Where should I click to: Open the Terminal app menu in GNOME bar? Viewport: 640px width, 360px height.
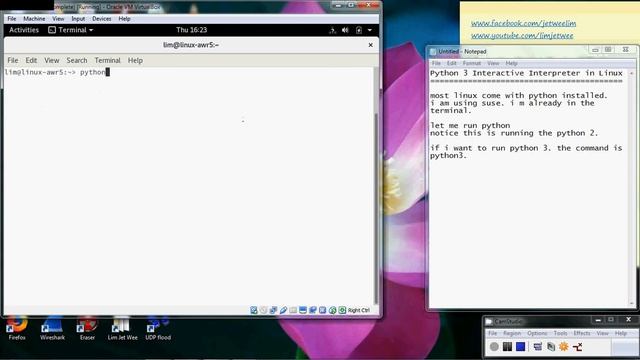(x=71, y=30)
